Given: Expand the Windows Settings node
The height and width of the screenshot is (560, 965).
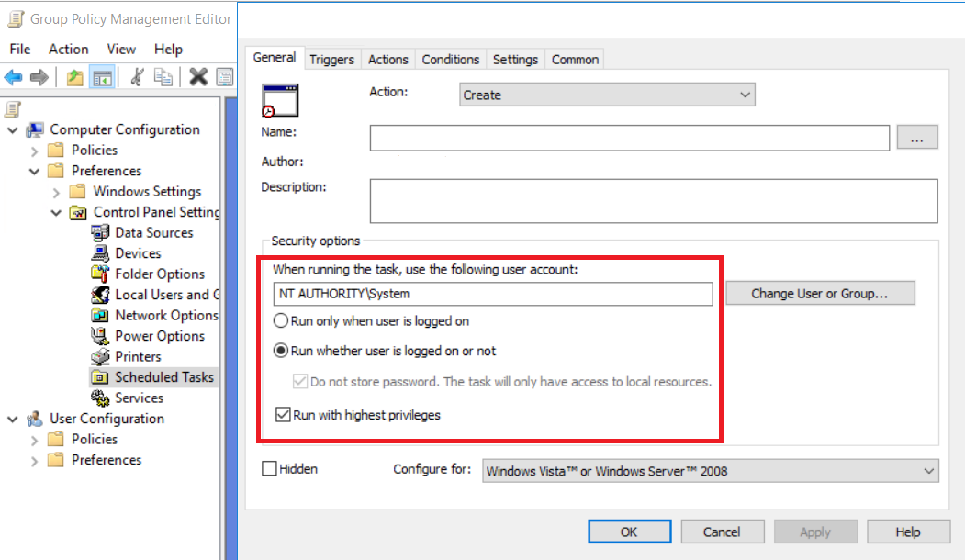Looking at the screenshot, I should [56, 192].
